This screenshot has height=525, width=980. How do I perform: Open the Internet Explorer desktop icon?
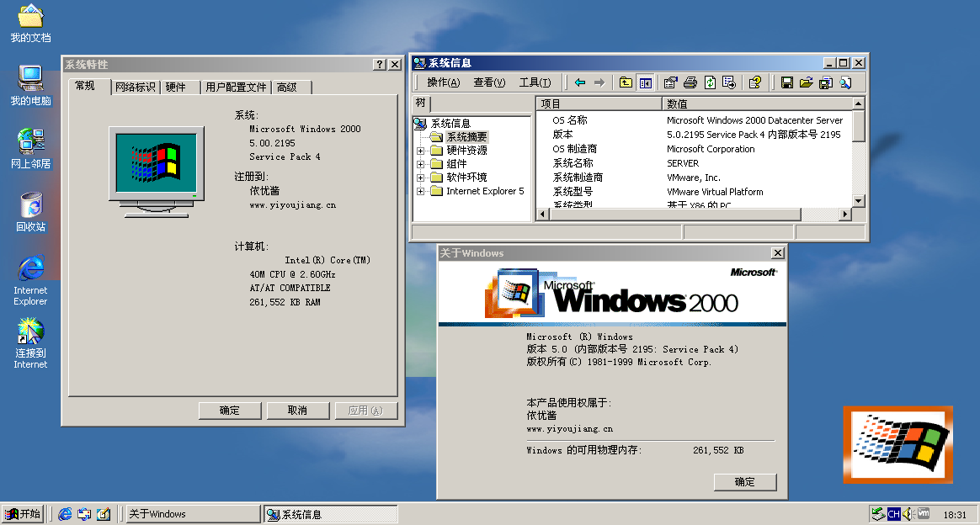click(30, 280)
